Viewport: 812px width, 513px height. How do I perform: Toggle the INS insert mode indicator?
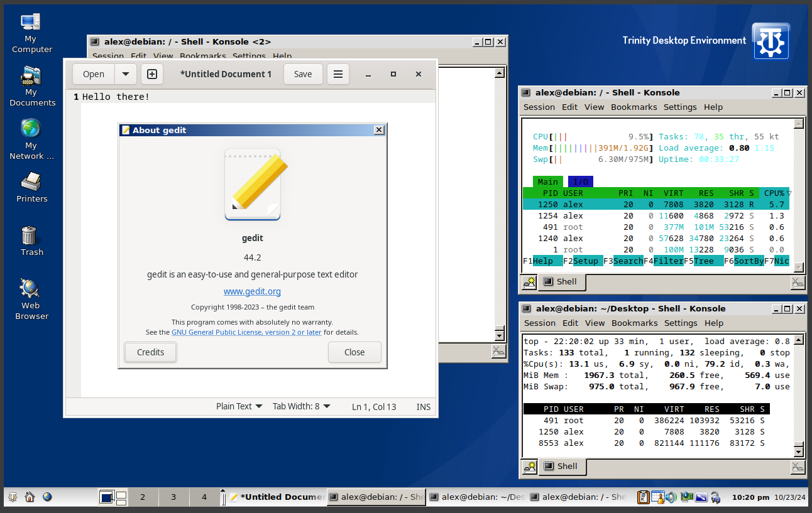click(x=424, y=407)
